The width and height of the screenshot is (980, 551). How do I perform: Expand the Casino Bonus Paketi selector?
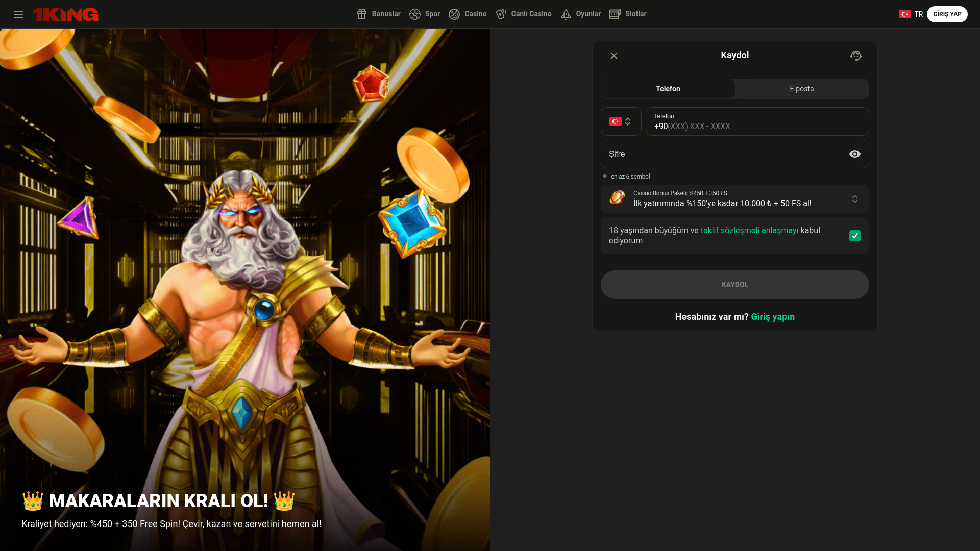pos(855,199)
